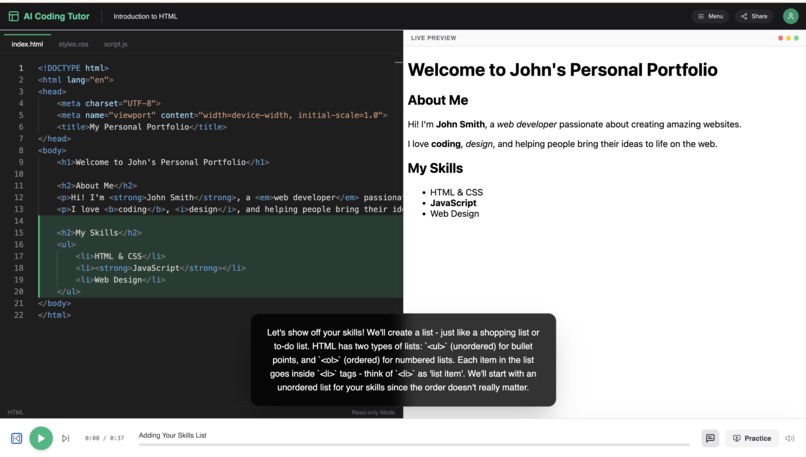Go back to the previous lesson step
806x457 pixels.
[x=16, y=438]
